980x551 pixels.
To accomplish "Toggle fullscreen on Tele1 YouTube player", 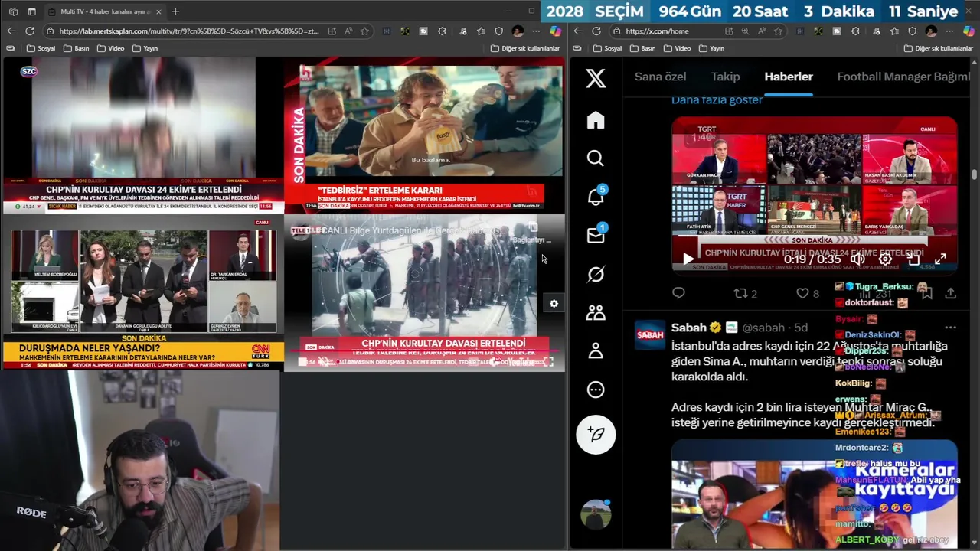I will (548, 361).
